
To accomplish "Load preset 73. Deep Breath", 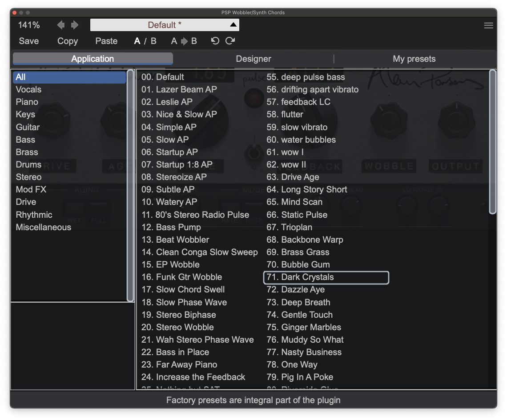I will click(298, 302).
